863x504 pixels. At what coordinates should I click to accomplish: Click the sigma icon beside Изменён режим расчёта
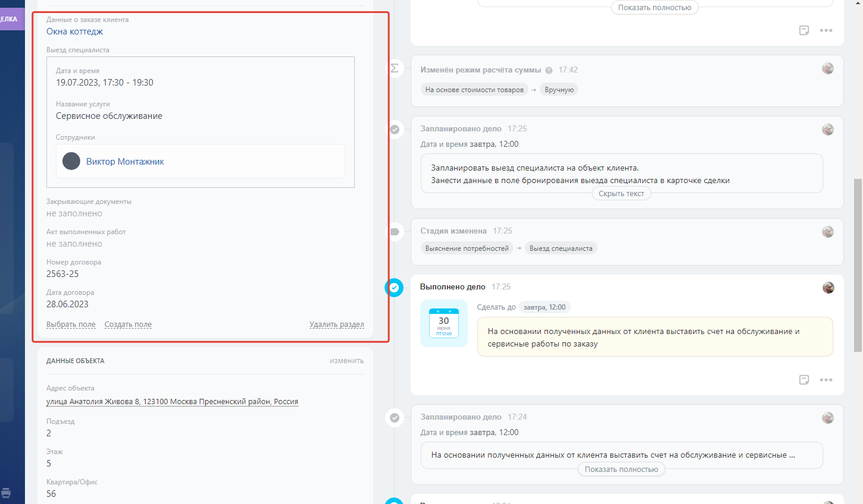pyautogui.click(x=394, y=68)
